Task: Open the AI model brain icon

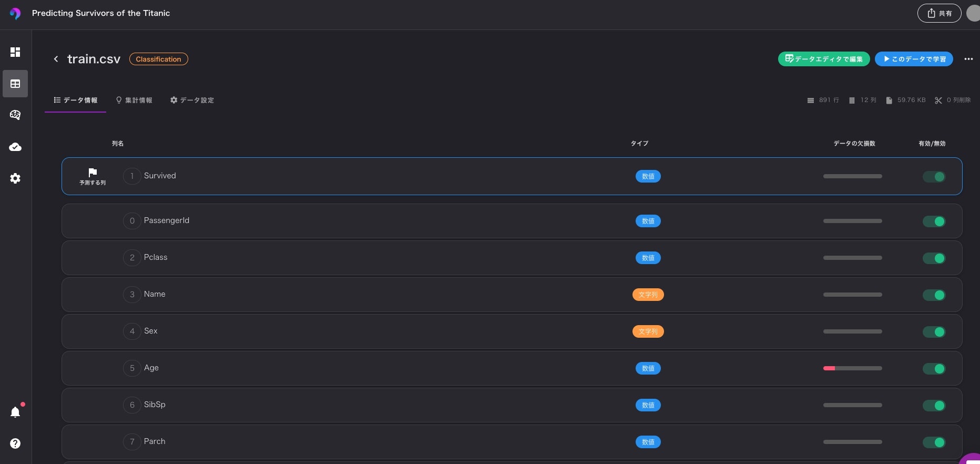Action: (15, 115)
